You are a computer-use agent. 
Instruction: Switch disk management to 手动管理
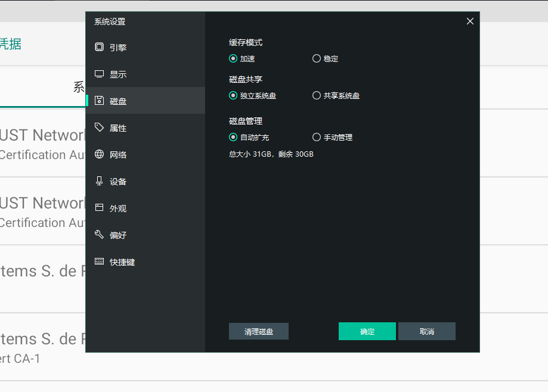(x=316, y=137)
